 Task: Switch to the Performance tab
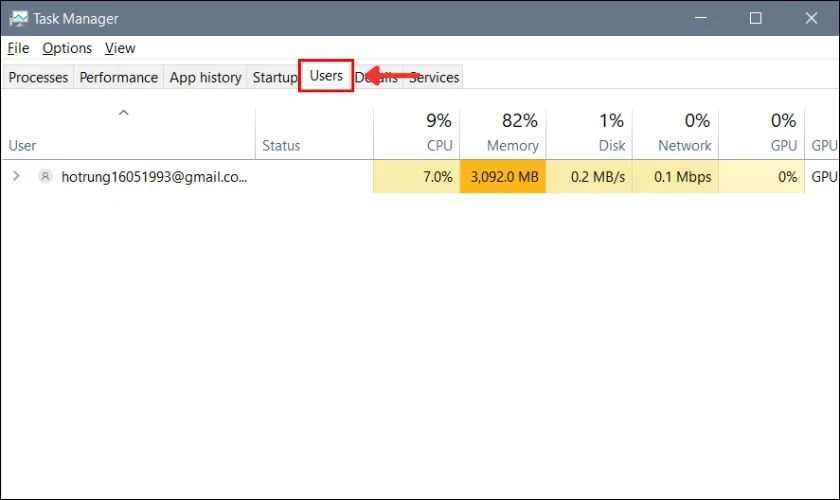pyautogui.click(x=118, y=77)
